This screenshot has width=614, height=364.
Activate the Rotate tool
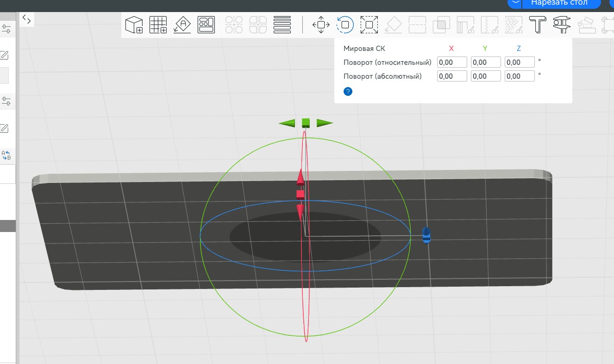[345, 25]
